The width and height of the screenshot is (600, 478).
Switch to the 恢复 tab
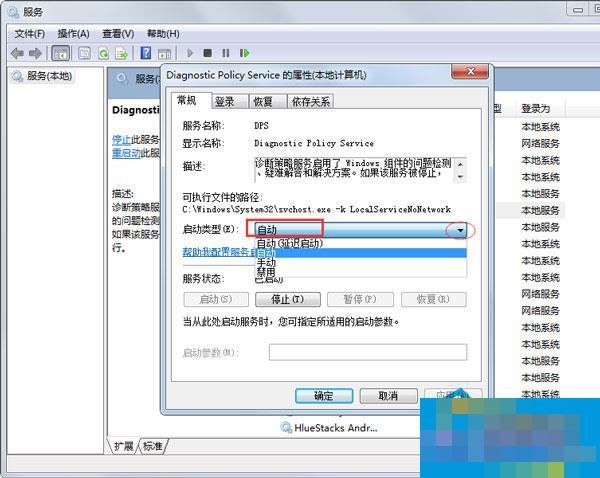(267, 101)
